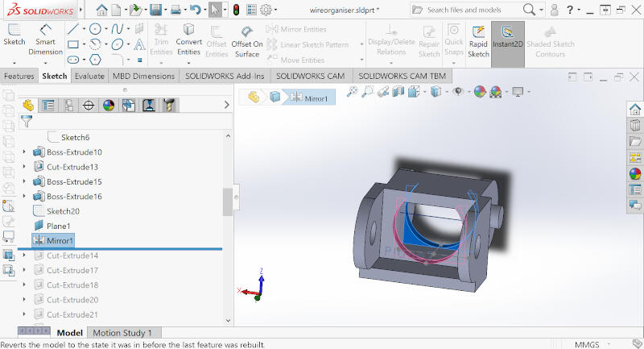Viewport: 644px width, 349px height.
Task: Select Sketch20 in the feature tree
Action: [x=56, y=211]
